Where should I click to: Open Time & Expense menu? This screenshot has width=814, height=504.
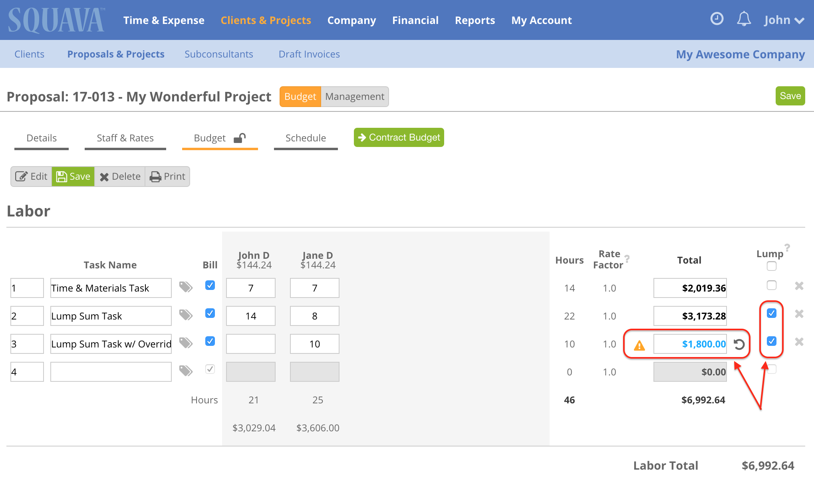(164, 20)
